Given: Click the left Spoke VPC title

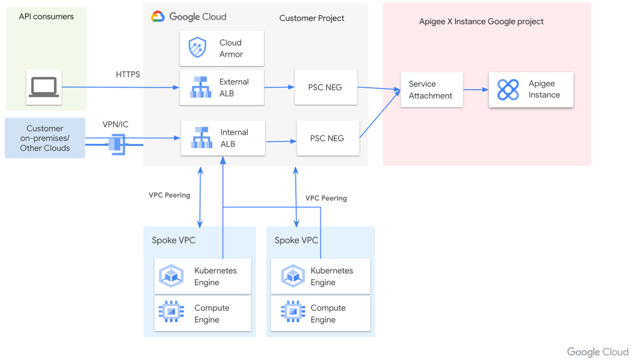Looking at the screenshot, I should point(174,240).
